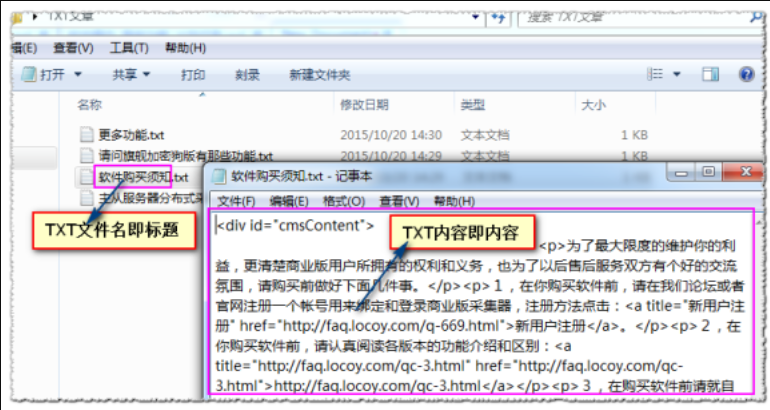Screen dimensions: 770x410
Task: Click the 打印 toolbar button
Action: coord(193,75)
